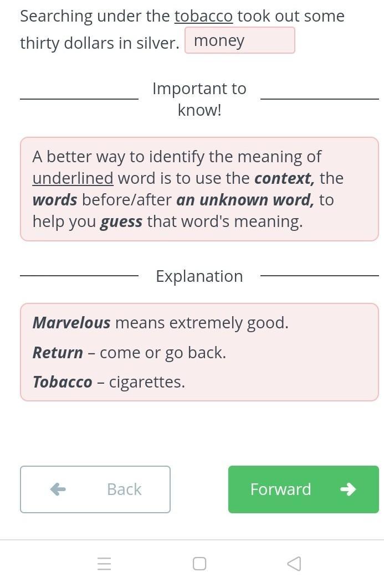Tap the underlined word "tobacco" in the sentence
The height and width of the screenshot is (588, 384).
click(203, 16)
